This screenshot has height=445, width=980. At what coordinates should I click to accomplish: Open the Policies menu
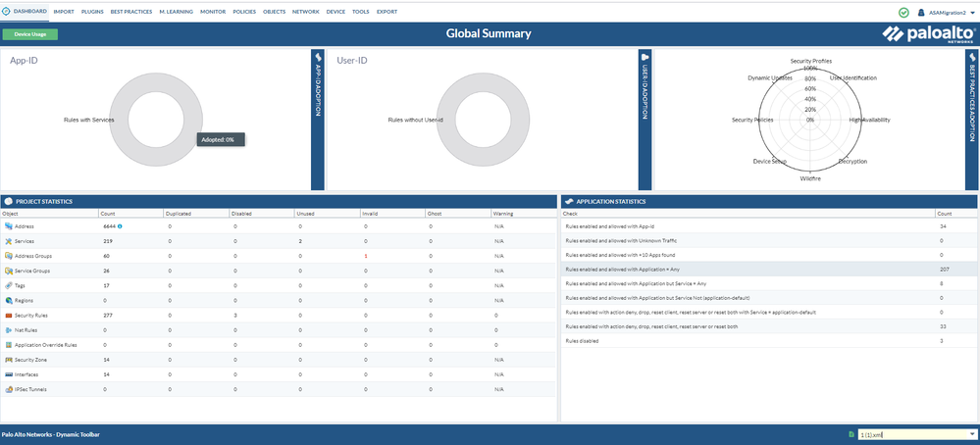[x=244, y=11]
